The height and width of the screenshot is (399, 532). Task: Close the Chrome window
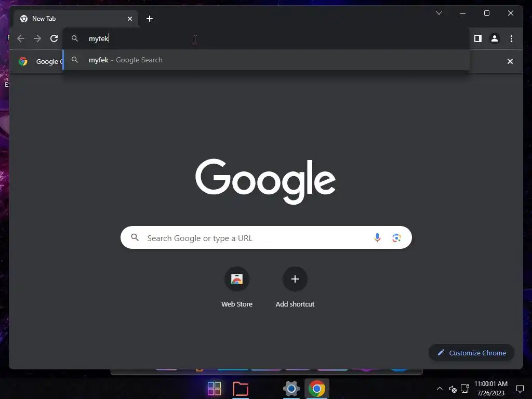click(511, 13)
